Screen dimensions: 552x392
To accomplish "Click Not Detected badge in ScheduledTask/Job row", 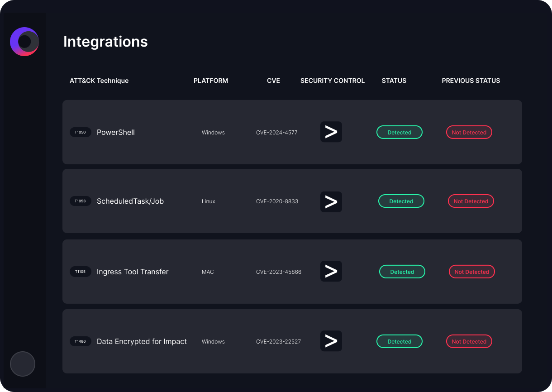I will [x=471, y=201].
